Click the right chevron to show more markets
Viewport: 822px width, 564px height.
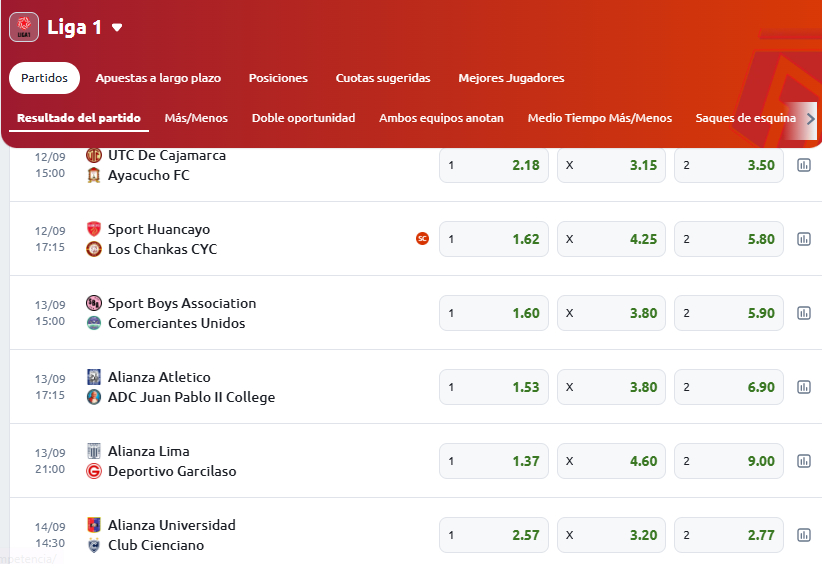pos(810,119)
